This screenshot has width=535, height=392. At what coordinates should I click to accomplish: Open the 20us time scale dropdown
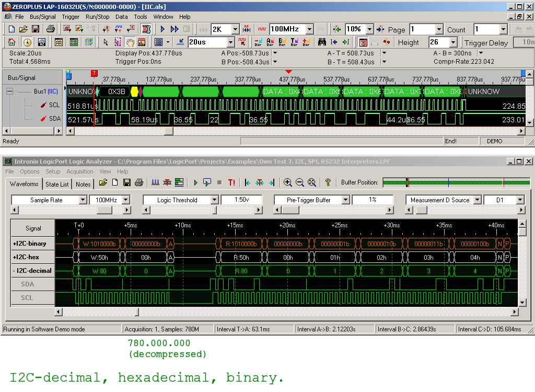(231, 42)
